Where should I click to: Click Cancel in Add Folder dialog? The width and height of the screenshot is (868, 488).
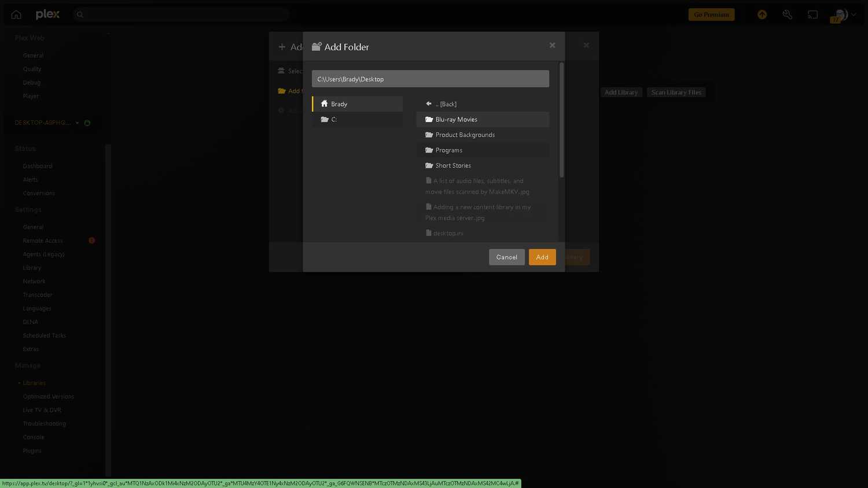coord(506,257)
